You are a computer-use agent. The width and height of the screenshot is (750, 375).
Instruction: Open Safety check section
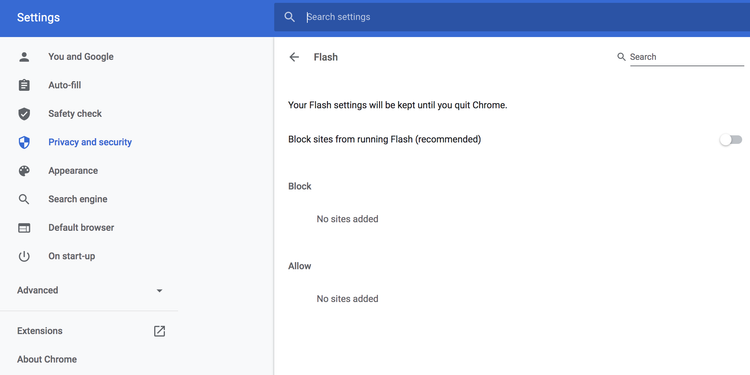coord(75,114)
